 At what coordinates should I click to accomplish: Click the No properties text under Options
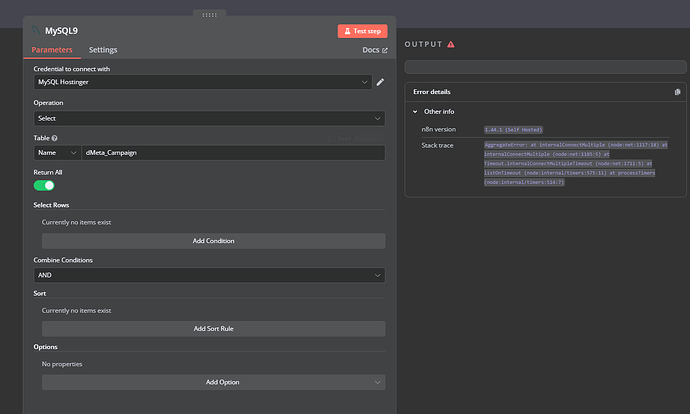point(62,364)
